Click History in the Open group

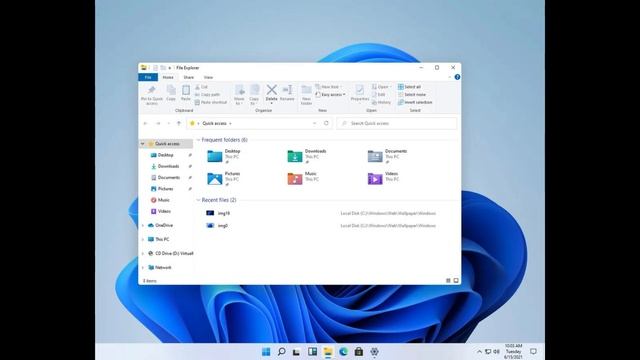[381, 102]
